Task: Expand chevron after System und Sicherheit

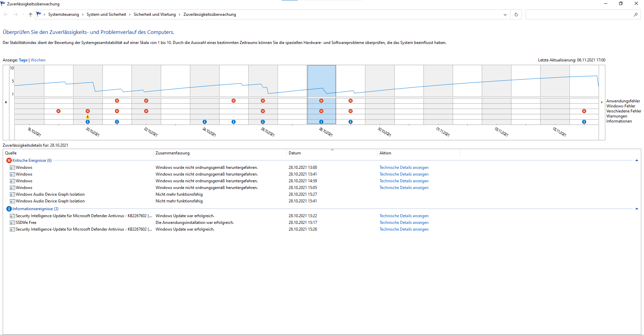Action: point(130,14)
